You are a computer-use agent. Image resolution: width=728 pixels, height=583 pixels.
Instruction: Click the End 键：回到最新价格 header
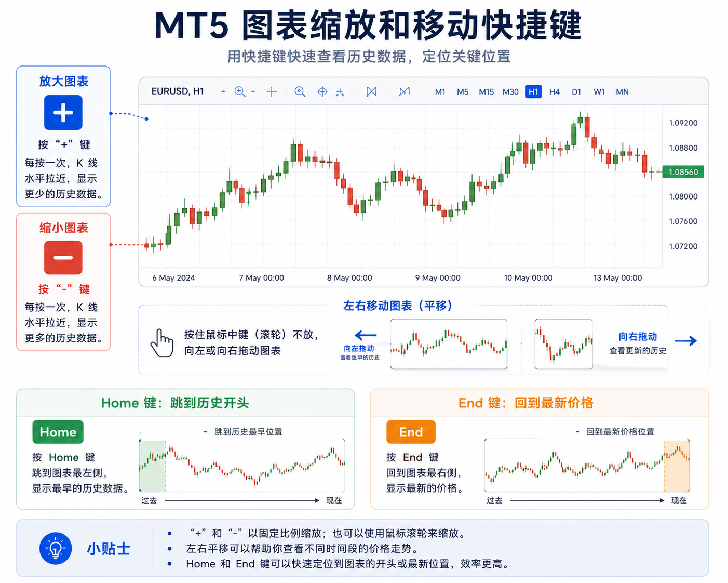tap(526, 403)
